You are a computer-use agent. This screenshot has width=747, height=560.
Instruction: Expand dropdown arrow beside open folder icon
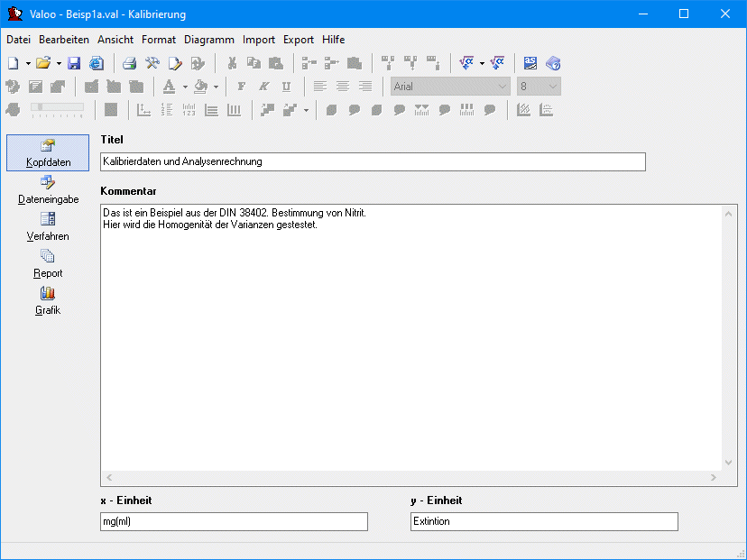(59, 63)
